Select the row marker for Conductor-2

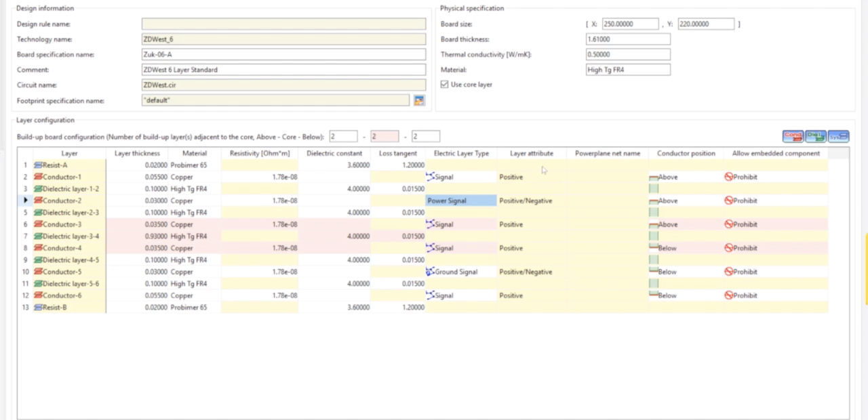point(25,201)
